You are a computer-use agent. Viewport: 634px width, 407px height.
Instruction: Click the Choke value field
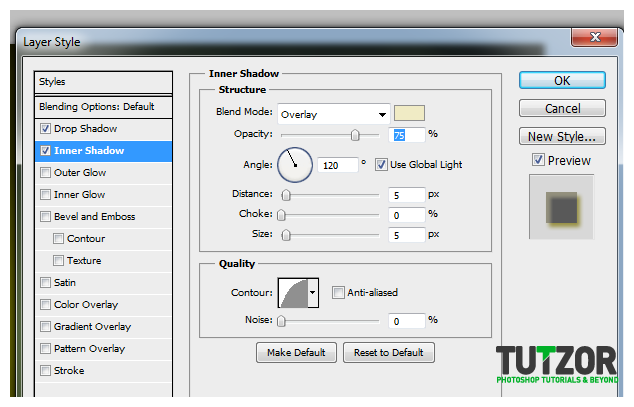click(x=407, y=215)
